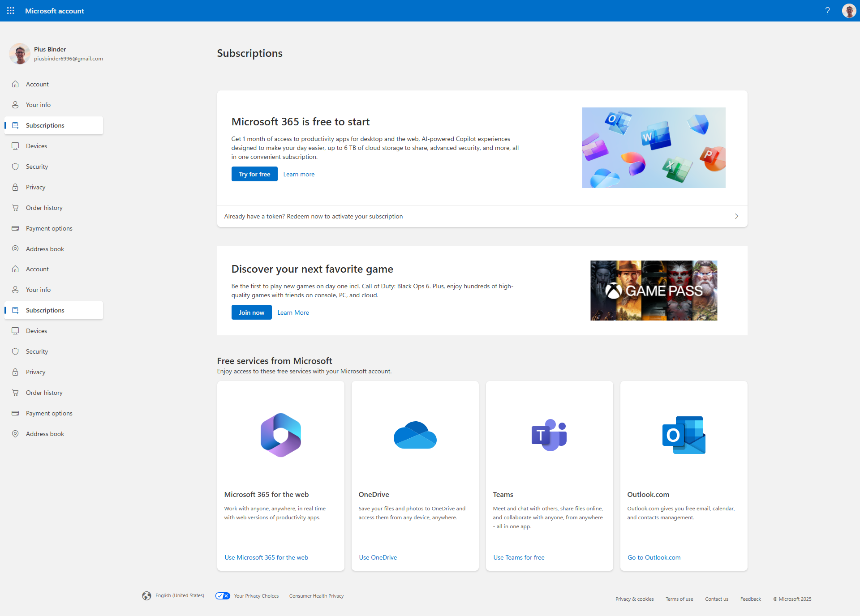Select Devices from the sidebar
Image resolution: width=860 pixels, height=616 pixels.
tap(36, 146)
